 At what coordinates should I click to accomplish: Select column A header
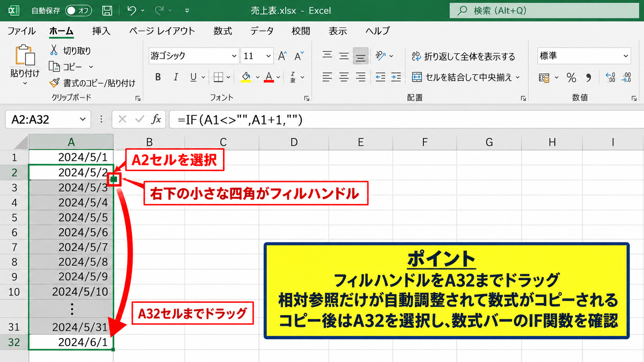(71, 142)
